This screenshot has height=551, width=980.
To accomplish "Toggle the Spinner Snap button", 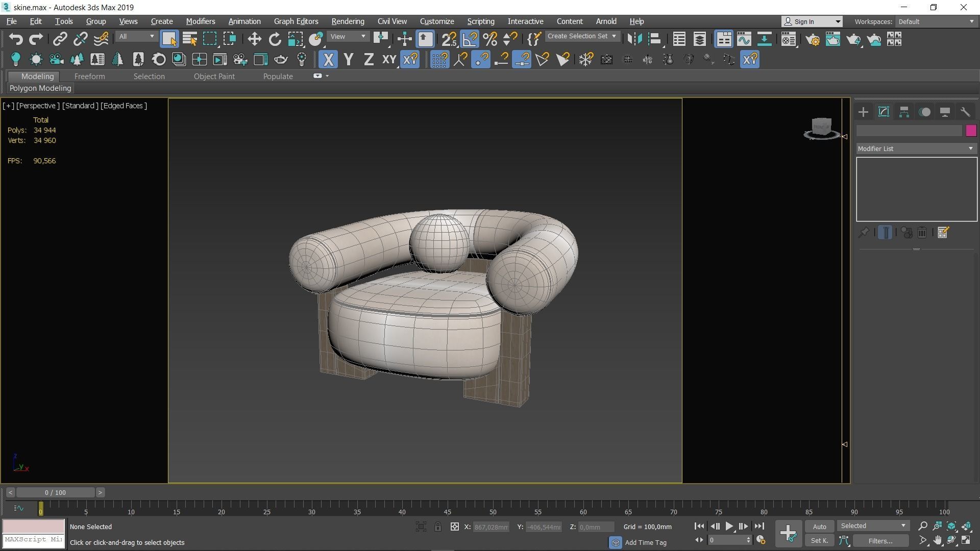I will 510,39.
